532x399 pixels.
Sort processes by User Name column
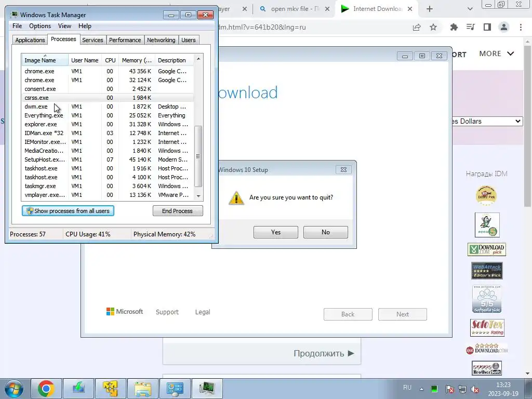click(x=85, y=60)
